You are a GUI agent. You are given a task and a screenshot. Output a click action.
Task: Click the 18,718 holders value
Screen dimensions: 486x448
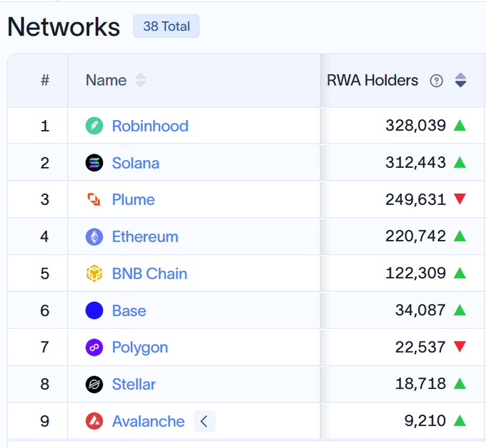[420, 384]
